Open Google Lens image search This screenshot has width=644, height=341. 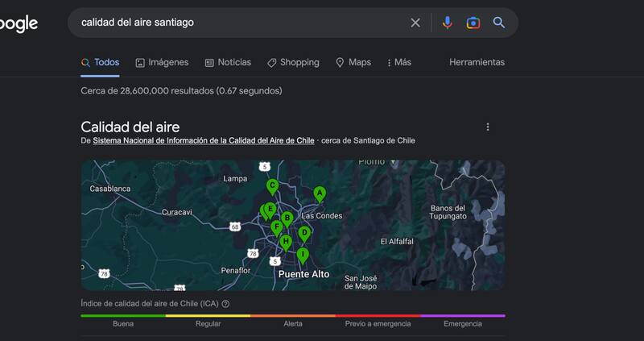(473, 23)
